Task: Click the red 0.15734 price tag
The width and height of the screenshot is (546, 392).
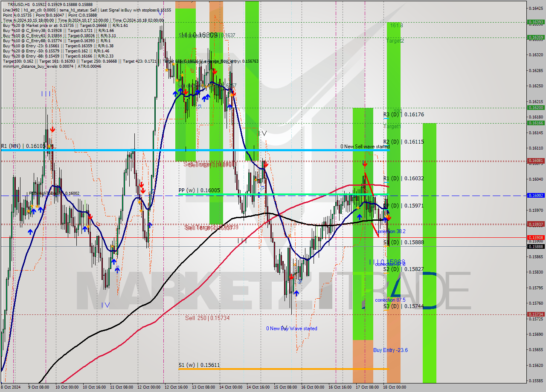Action: [536, 314]
